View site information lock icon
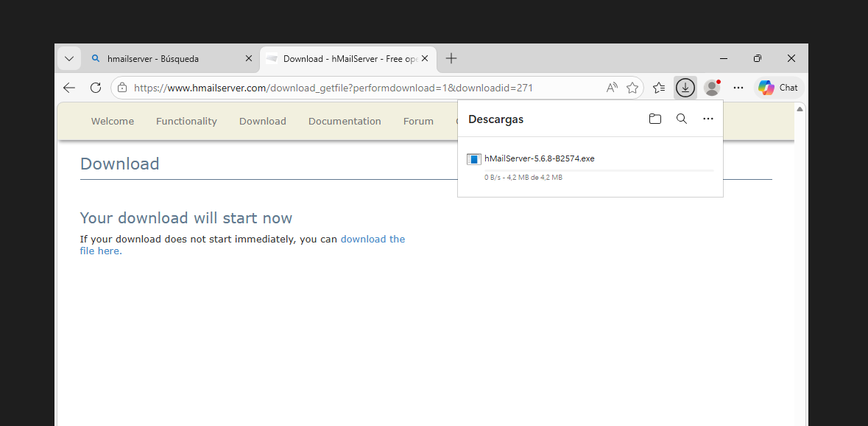This screenshot has height=426, width=868. click(x=122, y=88)
